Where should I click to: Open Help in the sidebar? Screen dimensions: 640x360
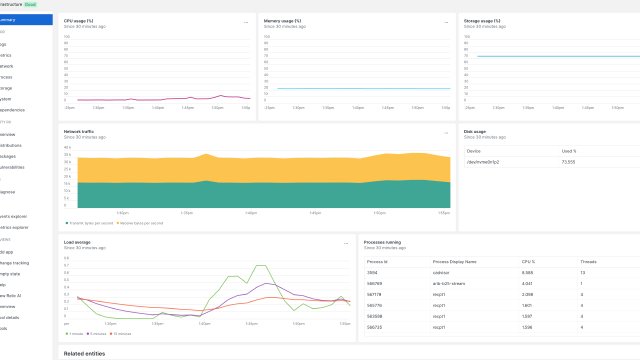tap(3, 285)
